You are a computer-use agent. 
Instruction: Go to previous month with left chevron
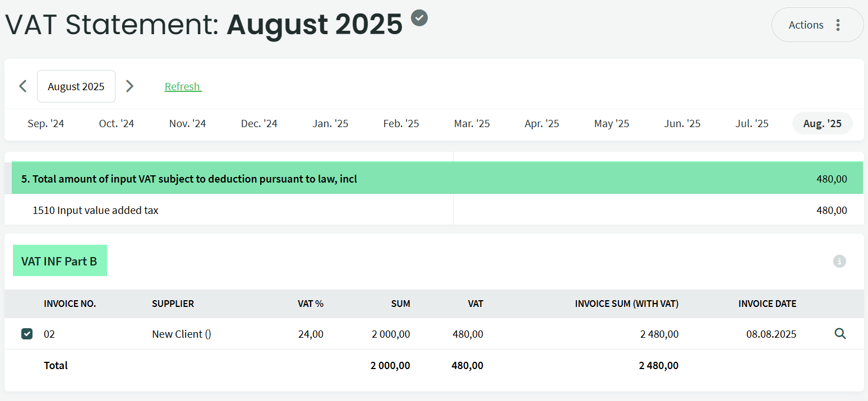click(x=23, y=86)
